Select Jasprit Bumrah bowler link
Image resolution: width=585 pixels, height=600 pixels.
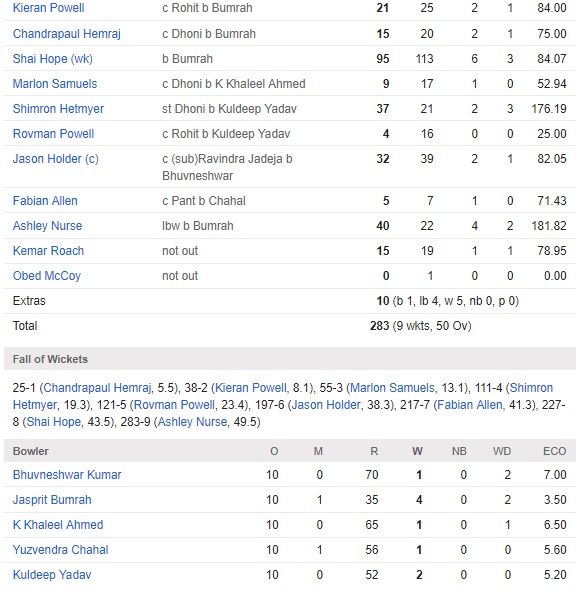pyautogui.click(x=52, y=500)
